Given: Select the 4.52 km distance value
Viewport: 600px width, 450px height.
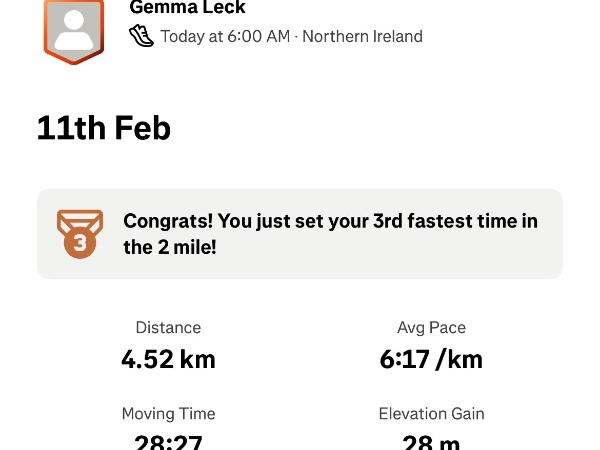Looking at the screenshot, I should click(168, 359).
